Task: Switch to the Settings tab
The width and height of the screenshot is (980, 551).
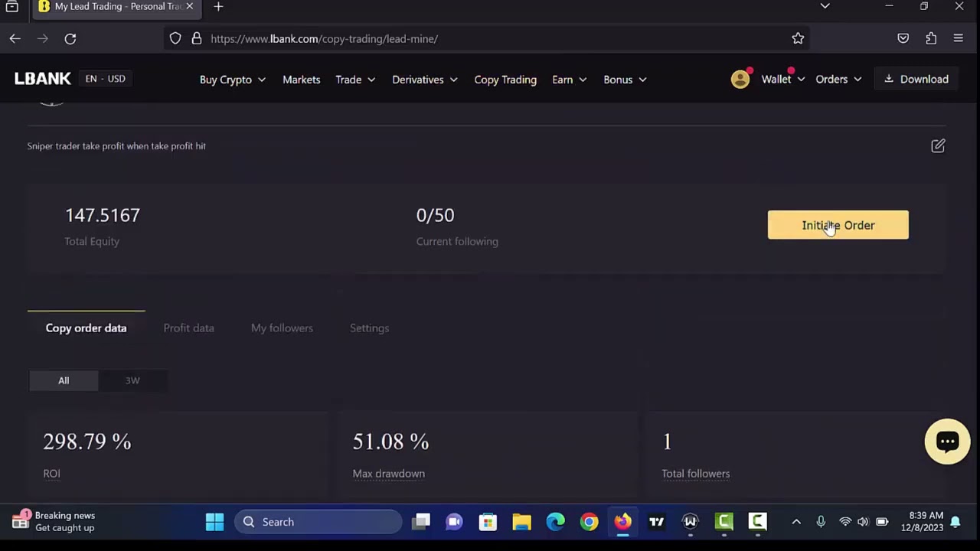Action: 369,328
